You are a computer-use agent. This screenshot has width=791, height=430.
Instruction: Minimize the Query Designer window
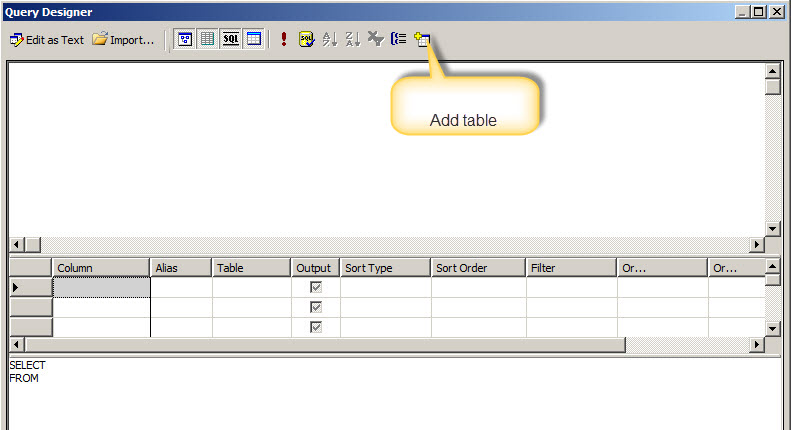click(x=742, y=12)
